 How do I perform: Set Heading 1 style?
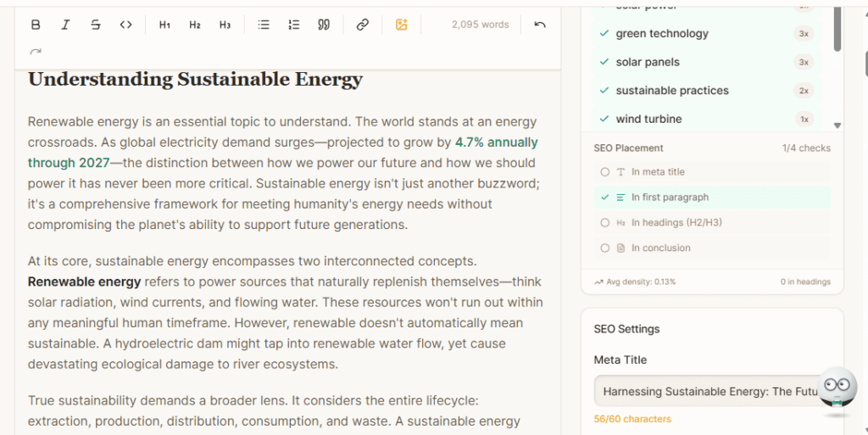pos(164,25)
